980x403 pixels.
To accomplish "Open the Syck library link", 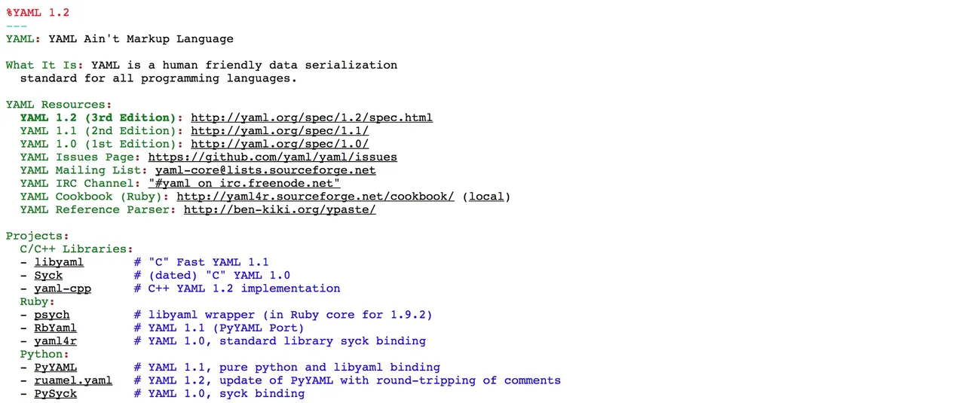I will click(x=48, y=276).
